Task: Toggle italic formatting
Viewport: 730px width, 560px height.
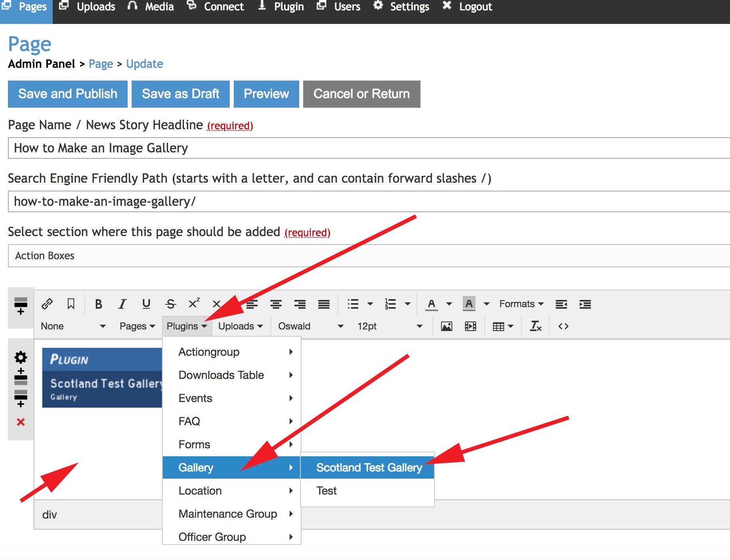Action: pos(122,304)
